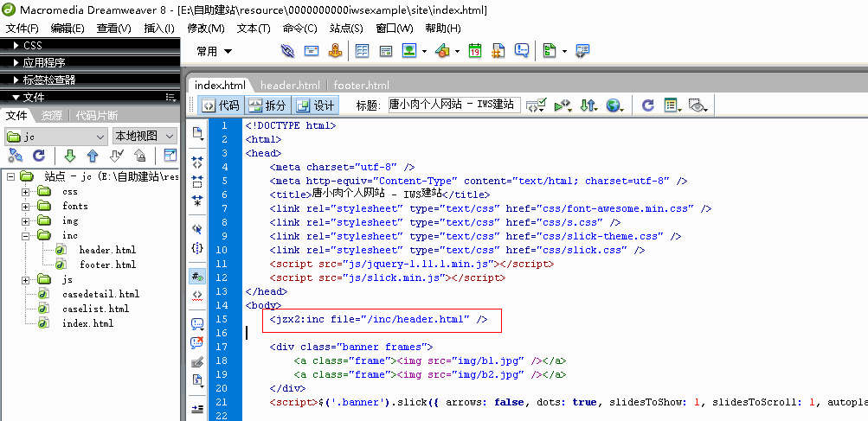Toggle line numbers in code view
This screenshot has height=421, width=868.
(x=197, y=276)
